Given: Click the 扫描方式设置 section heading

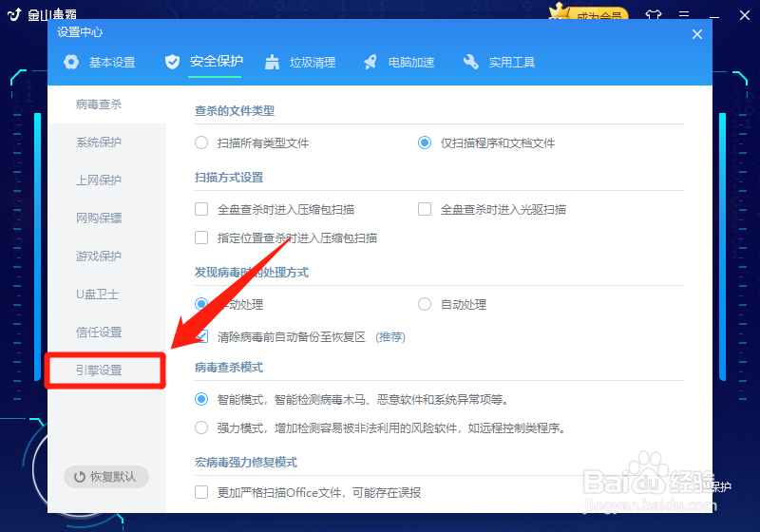Looking at the screenshot, I should 229,178.
